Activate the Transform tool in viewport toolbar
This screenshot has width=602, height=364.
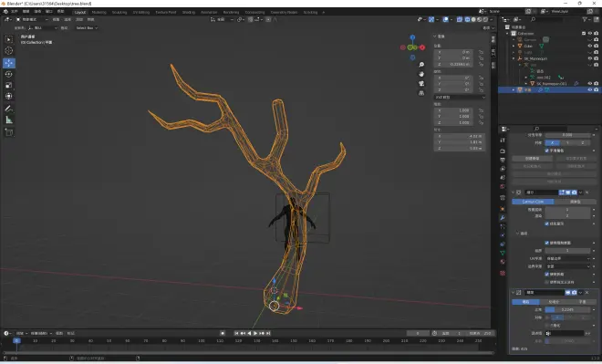tap(9, 97)
